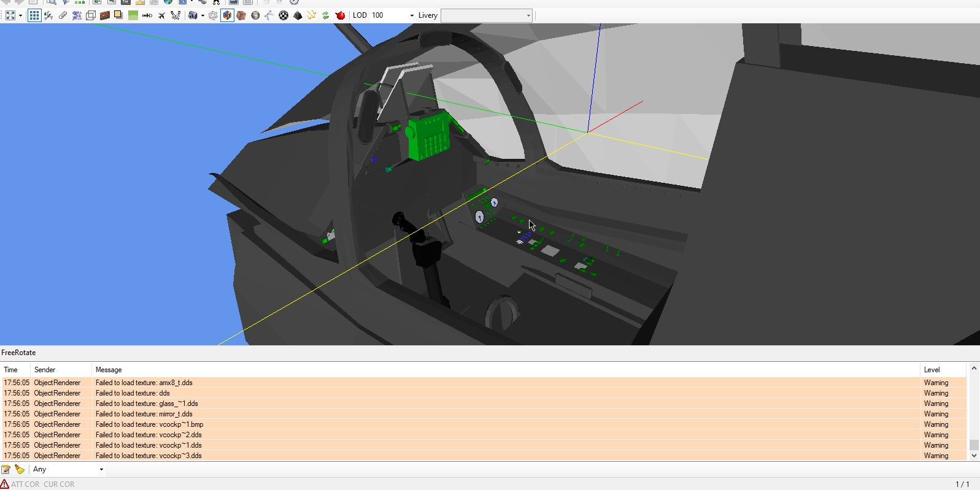Click the checkered sphere icon

pos(284,15)
